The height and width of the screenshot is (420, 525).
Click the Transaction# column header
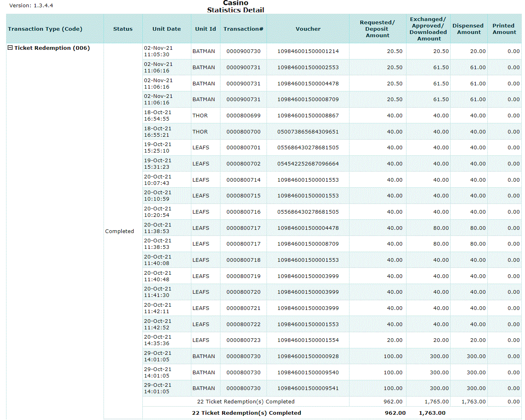click(243, 29)
